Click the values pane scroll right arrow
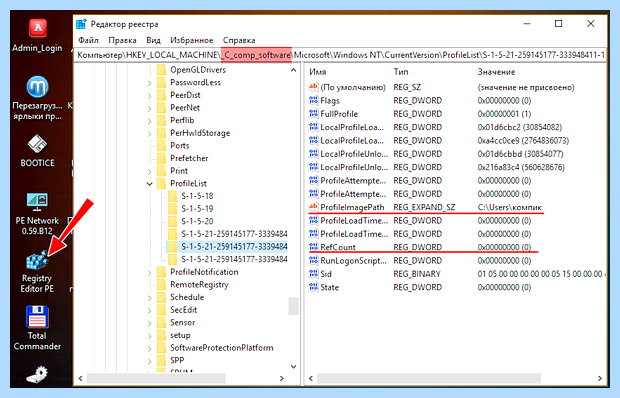Screen dimensions: 620x398 point(600,378)
